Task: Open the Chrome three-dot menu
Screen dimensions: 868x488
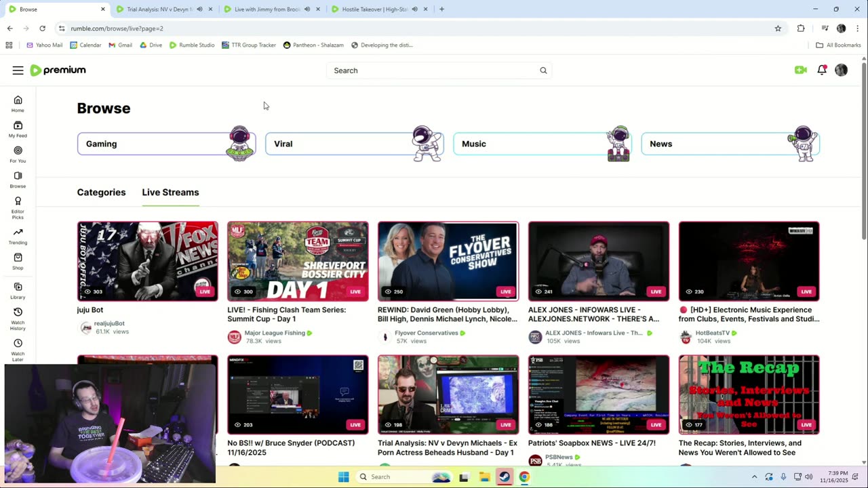Action: pos(858,28)
